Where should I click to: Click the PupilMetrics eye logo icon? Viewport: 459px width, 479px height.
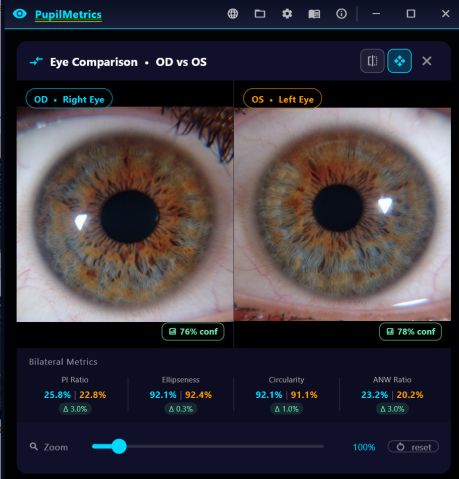coord(19,14)
